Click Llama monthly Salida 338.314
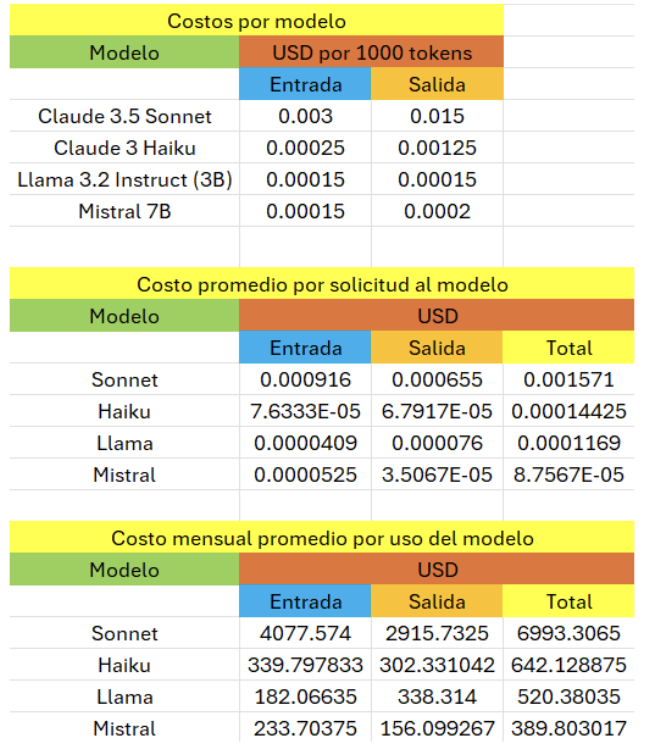646x754 pixels. coord(437,696)
